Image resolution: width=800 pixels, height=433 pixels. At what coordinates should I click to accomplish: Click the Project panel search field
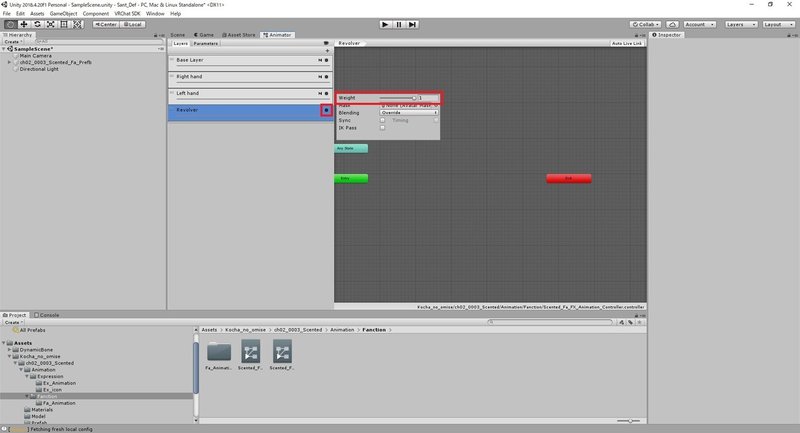[x=550, y=322]
